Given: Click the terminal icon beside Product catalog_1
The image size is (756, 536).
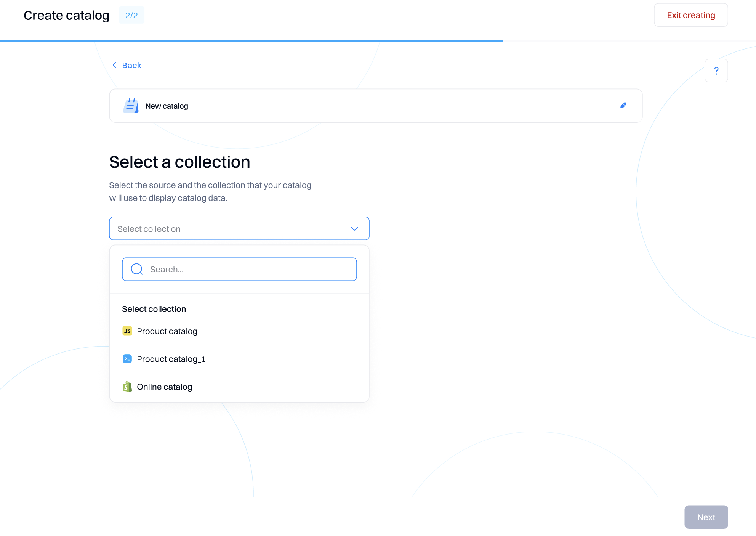Looking at the screenshot, I should 127,359.
